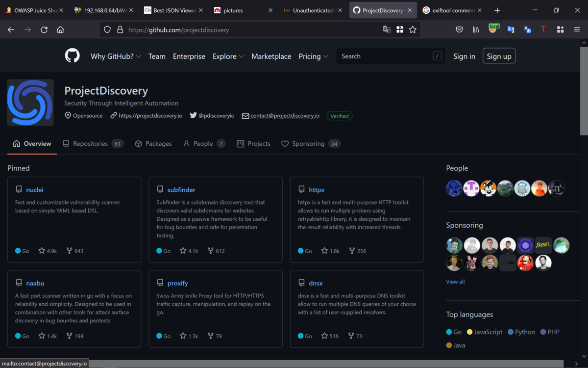This screenshot has width=588, height=368.
Task: Click the nuclei stars count 4.9k
Action: point(48,251)
